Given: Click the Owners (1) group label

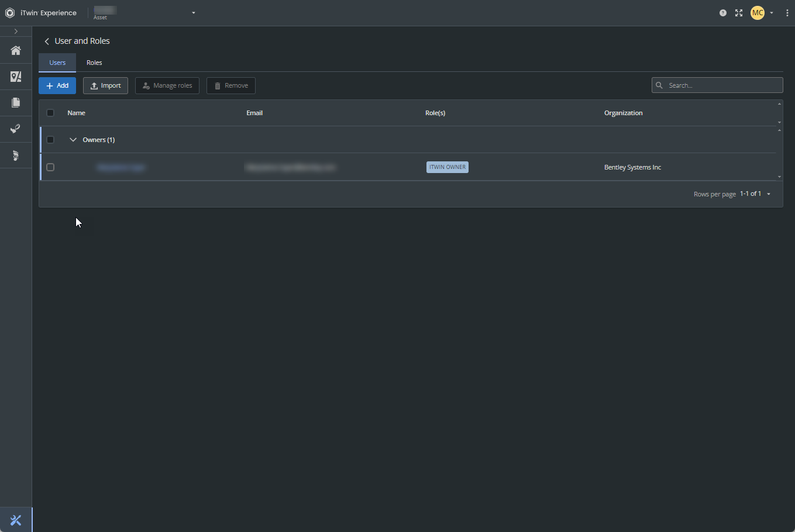Looking at the screenshot, I should [x=99, y=140].
